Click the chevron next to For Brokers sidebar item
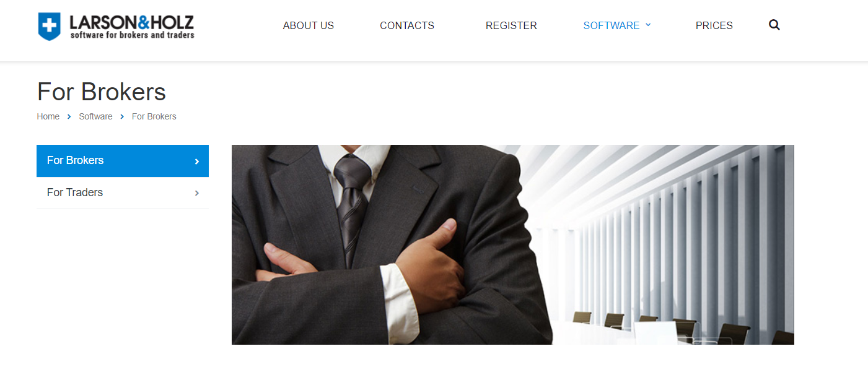This screenshot has height=367, width=868. [x=197, y=161]
